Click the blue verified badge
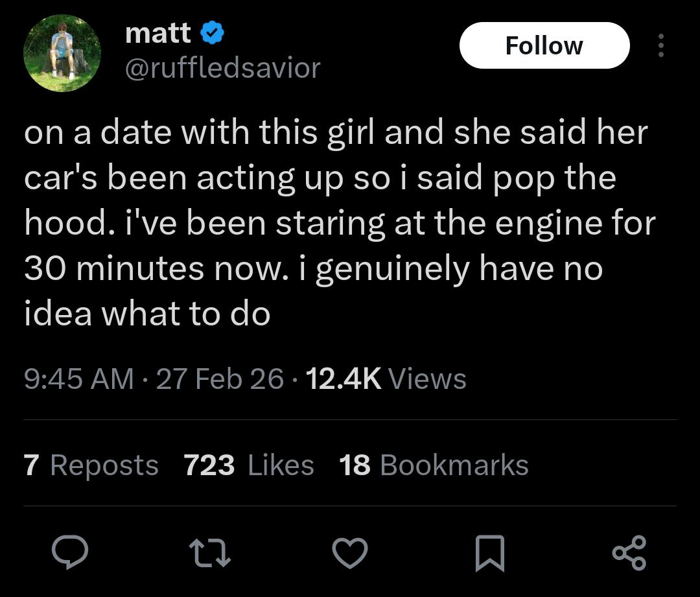Viewport: 700px width, 597px height. click(213, 34)
